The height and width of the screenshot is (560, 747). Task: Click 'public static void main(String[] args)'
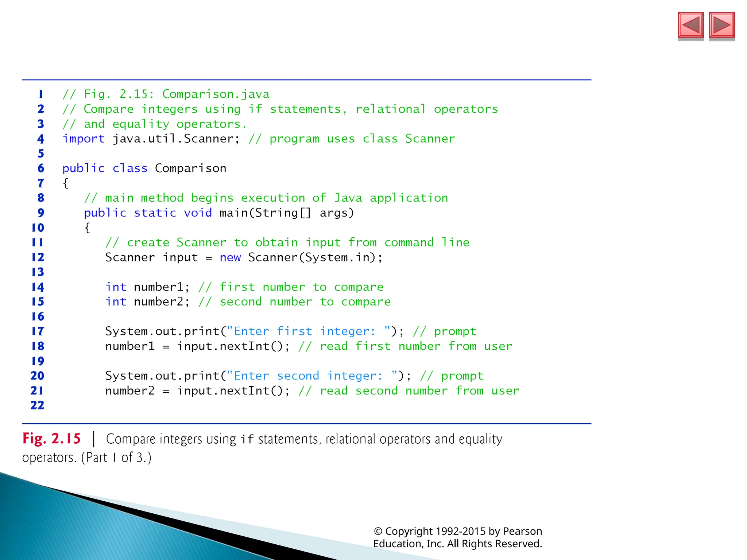pos(219,213)
